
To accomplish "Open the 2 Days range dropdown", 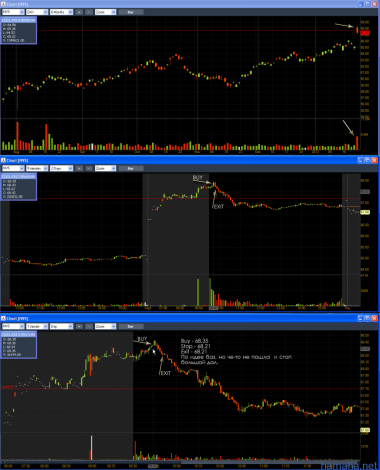I will pyautogui.click(x=61, y=168).
